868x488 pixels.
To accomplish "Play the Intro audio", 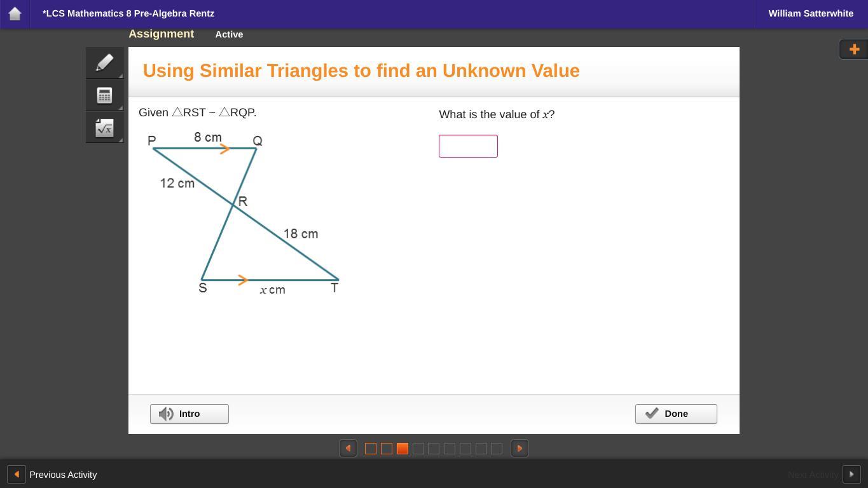I will pyautogui.click(x=189, y=414).
